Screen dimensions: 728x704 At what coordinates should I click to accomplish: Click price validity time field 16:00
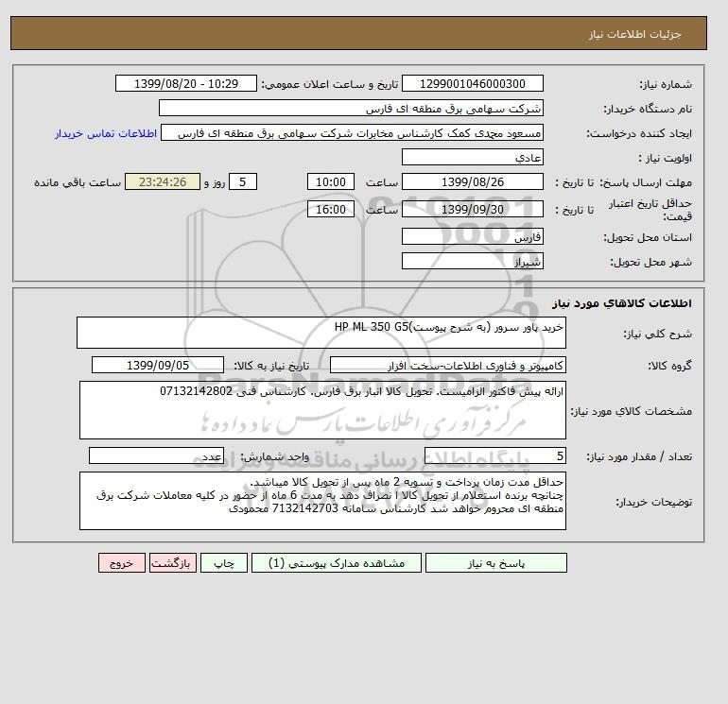(331, 209)
